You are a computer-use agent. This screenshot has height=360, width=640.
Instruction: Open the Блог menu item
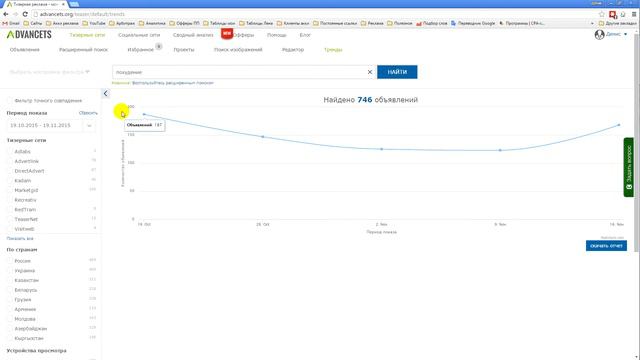coord(305,35)
